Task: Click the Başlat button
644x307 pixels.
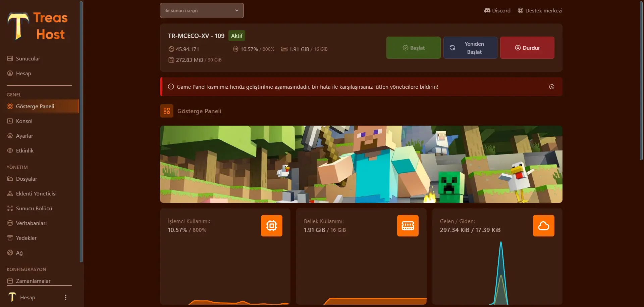Action: tap(414, 48)
